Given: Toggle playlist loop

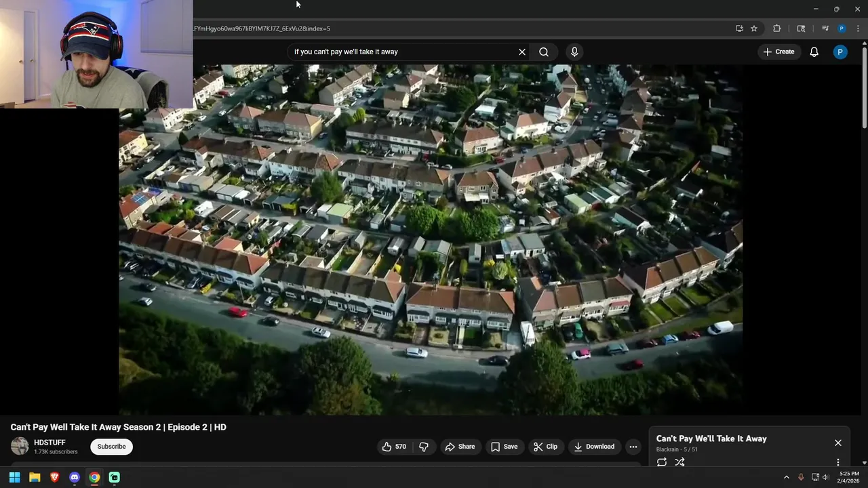Looking at the screenshot, I should click(x=662, y=462).
